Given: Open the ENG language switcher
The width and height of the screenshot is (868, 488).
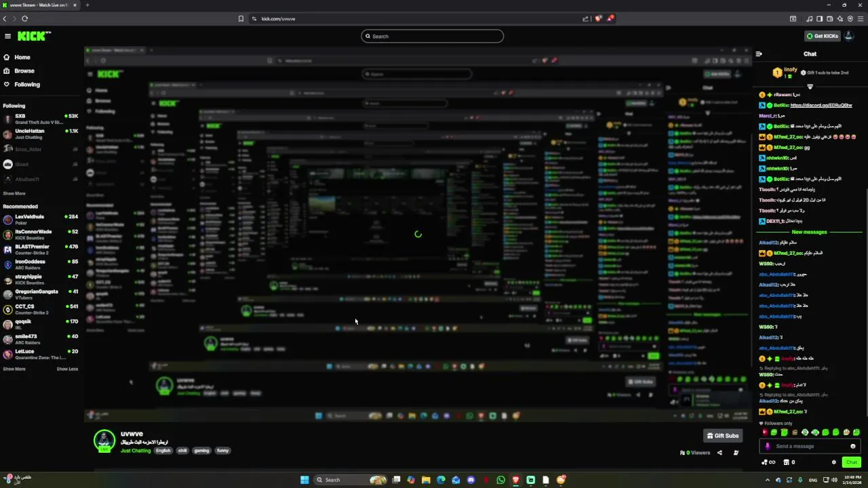Looking at the screenshot, I should point(813,480).
